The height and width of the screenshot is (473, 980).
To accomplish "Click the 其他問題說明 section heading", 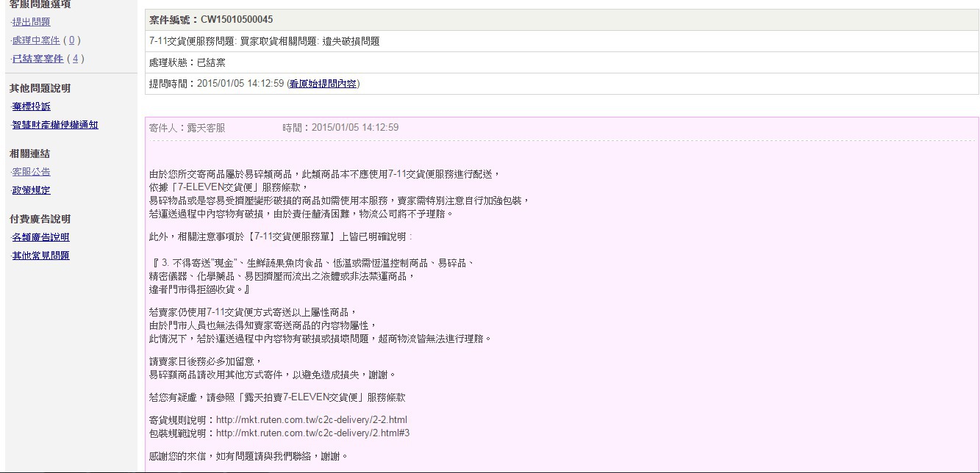I will 40,88.
